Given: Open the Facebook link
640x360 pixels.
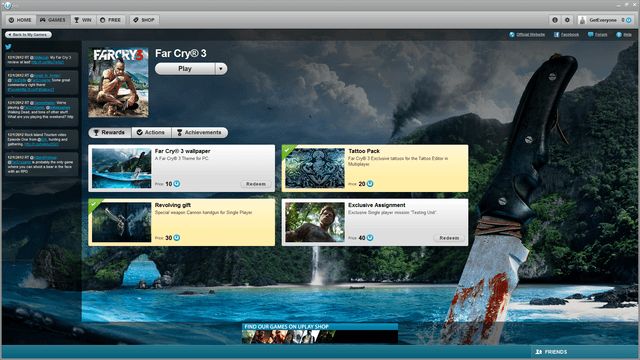Looking at the screenshot, I should (570, 35).
